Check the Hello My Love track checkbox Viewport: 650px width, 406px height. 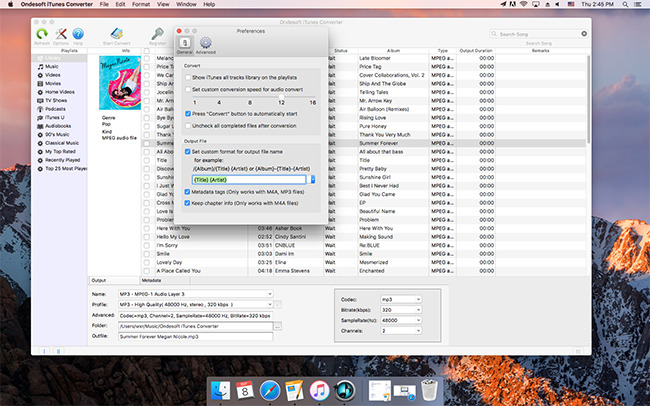[x=147, y=237]
